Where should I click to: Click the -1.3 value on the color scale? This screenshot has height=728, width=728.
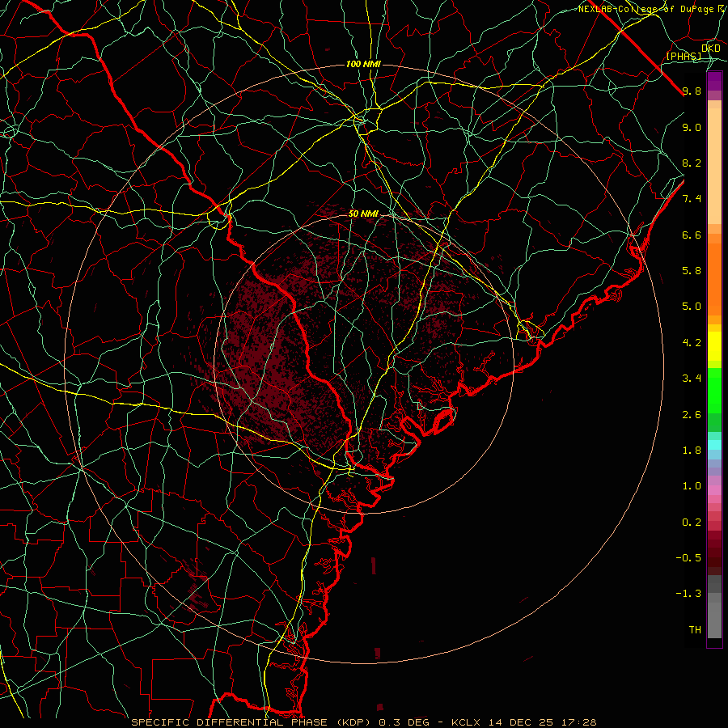tap(688, 594)
